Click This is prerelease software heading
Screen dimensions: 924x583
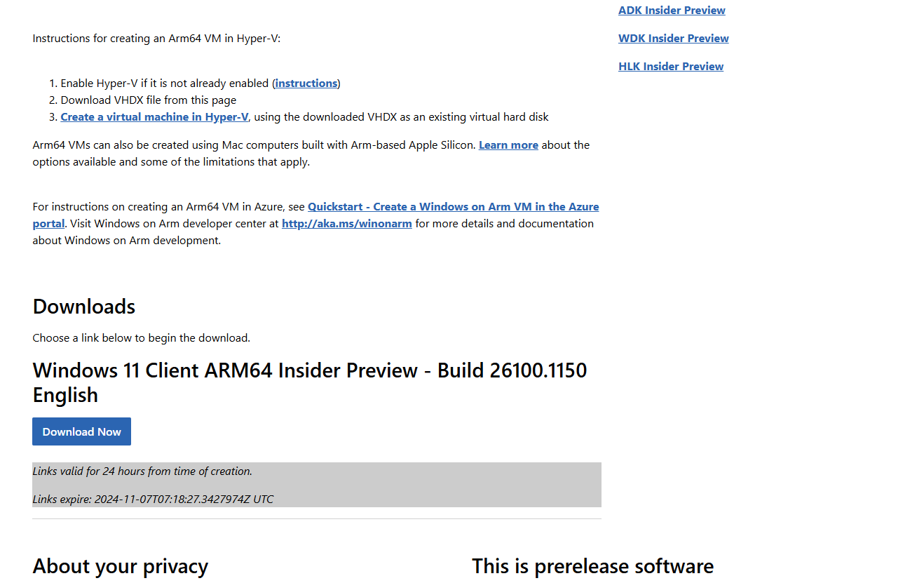click(x=592, y=566)
